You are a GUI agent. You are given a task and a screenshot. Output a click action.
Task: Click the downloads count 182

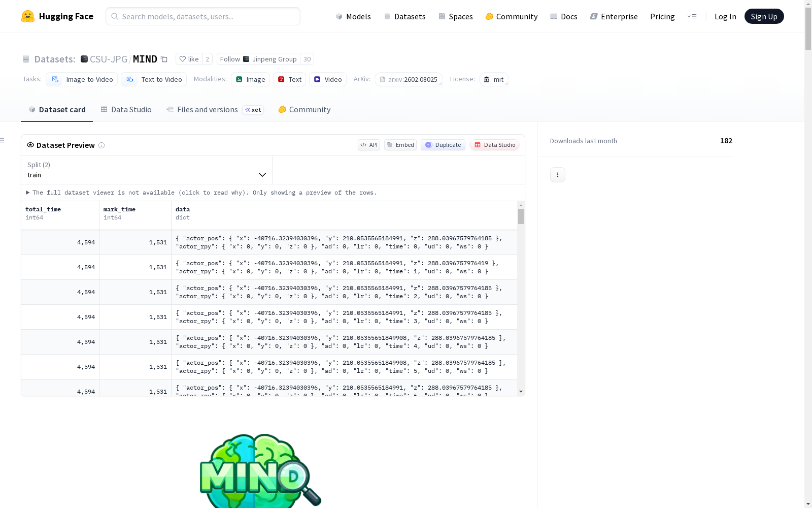tap(726, 141)
